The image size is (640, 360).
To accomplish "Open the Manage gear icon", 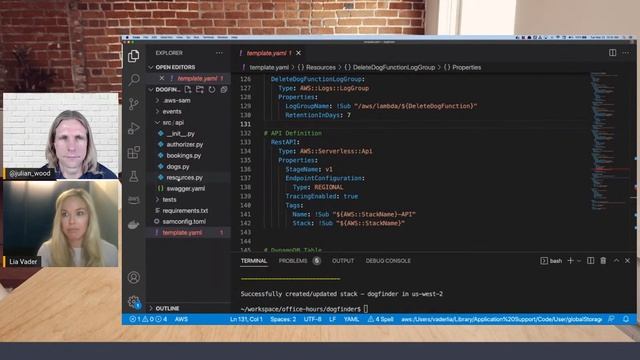I will (134, 302).
